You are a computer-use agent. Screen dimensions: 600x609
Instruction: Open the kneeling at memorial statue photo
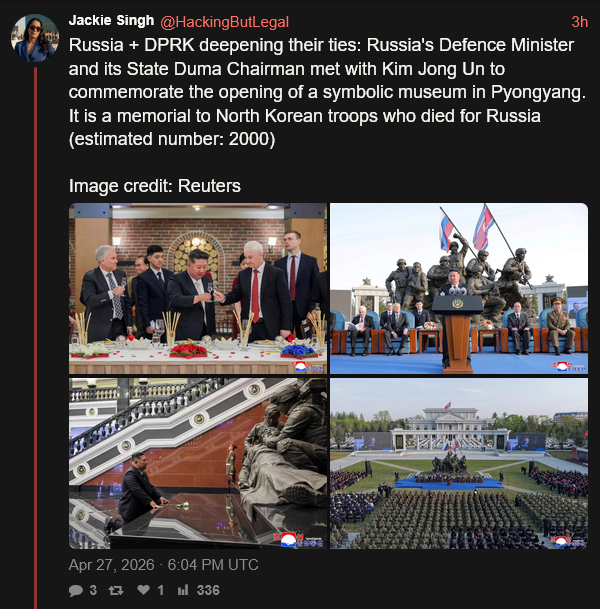[x=198, y=463]
